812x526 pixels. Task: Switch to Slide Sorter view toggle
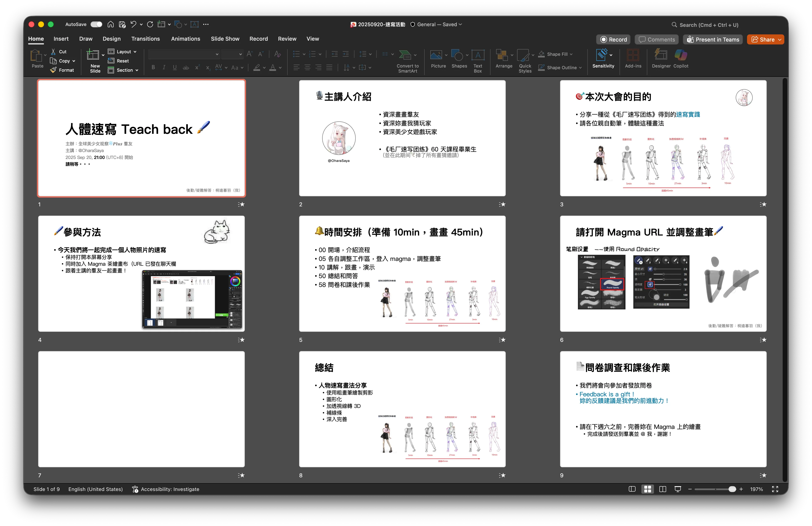click(x=647, y=489)
